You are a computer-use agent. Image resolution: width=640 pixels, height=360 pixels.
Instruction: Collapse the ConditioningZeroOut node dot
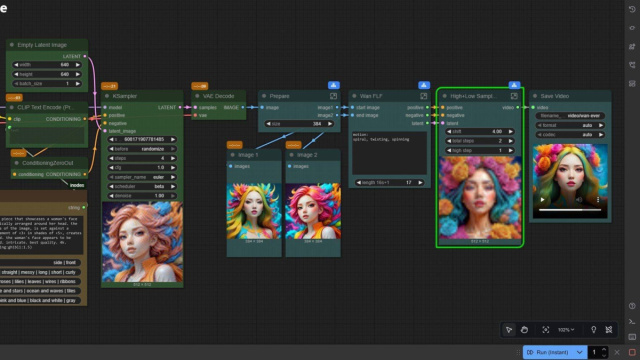point(16,163)
